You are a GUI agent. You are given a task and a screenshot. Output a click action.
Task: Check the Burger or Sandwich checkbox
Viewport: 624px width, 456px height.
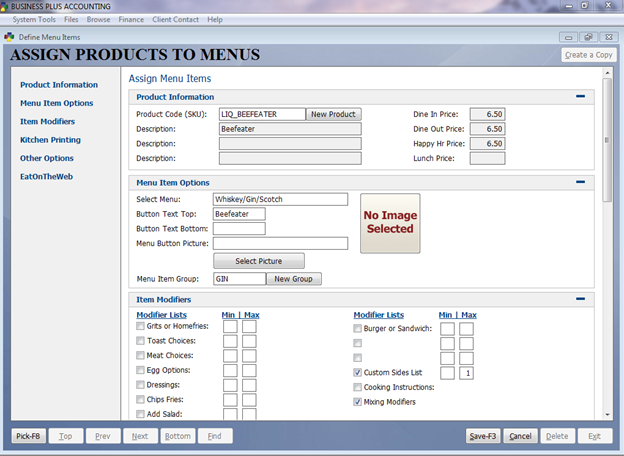point(357,329)
